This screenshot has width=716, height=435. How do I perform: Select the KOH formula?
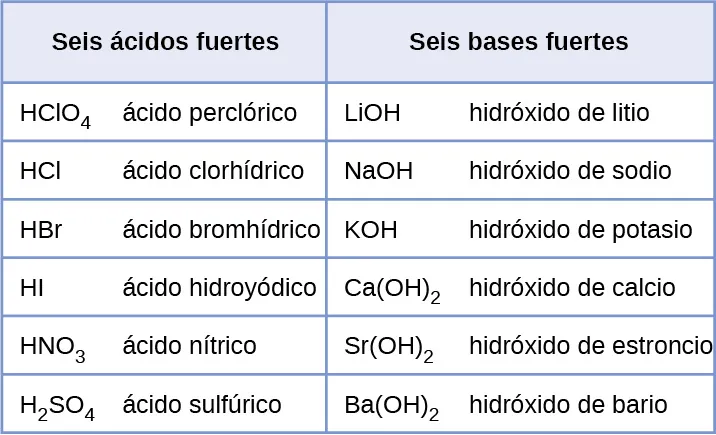pos(370,229)
